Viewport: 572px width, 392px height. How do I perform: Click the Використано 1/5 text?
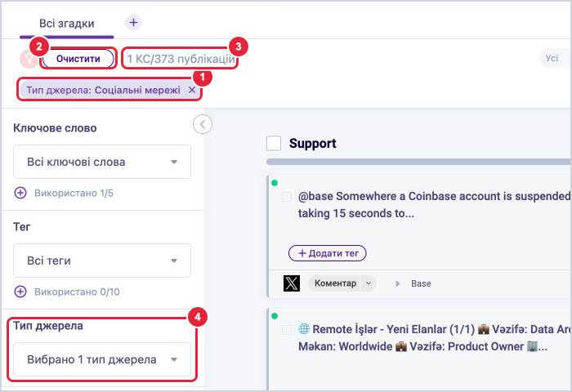[x=74, y=194]
